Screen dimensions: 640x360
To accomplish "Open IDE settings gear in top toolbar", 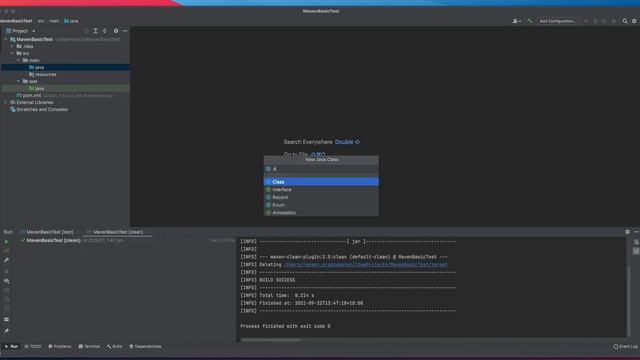I will click(634, 21).
